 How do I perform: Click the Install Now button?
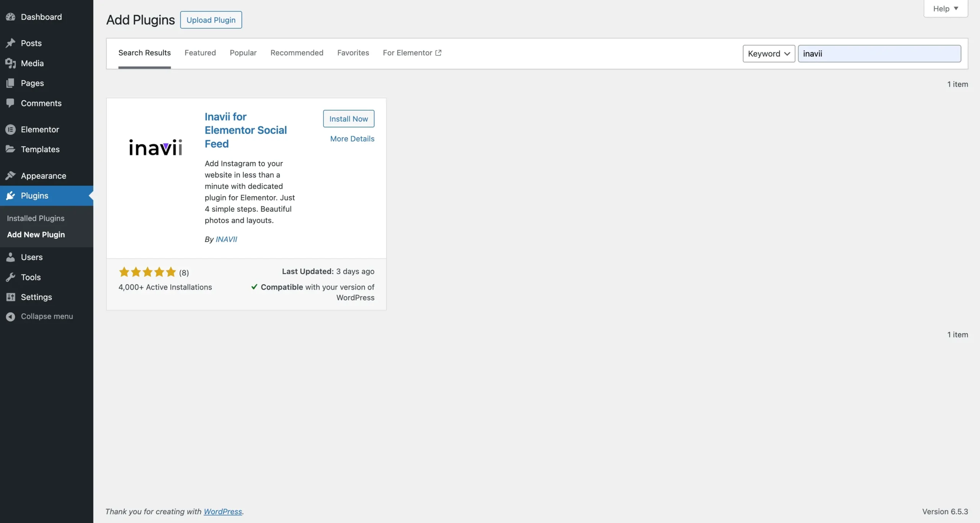point(348,119)
